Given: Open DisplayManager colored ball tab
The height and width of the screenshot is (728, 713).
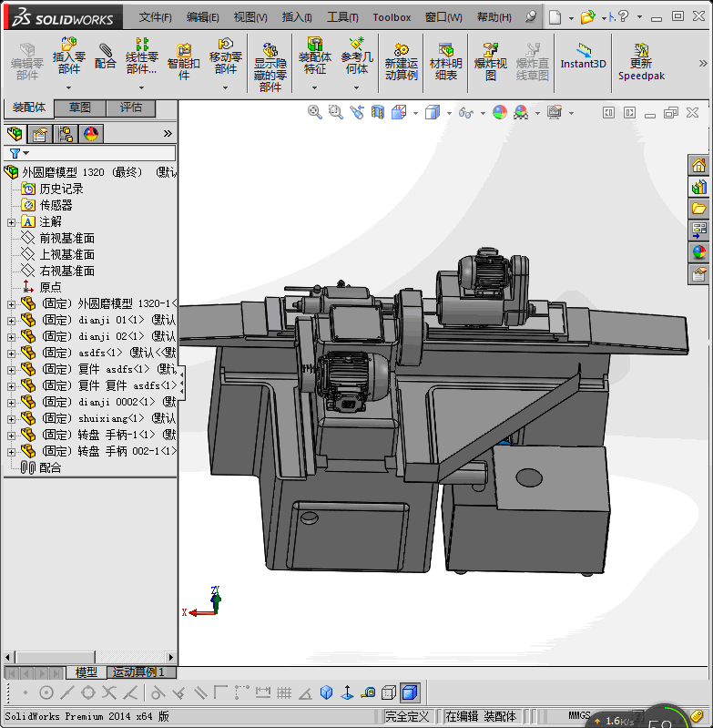Looking at the screenshot, I should pos(91,134).
